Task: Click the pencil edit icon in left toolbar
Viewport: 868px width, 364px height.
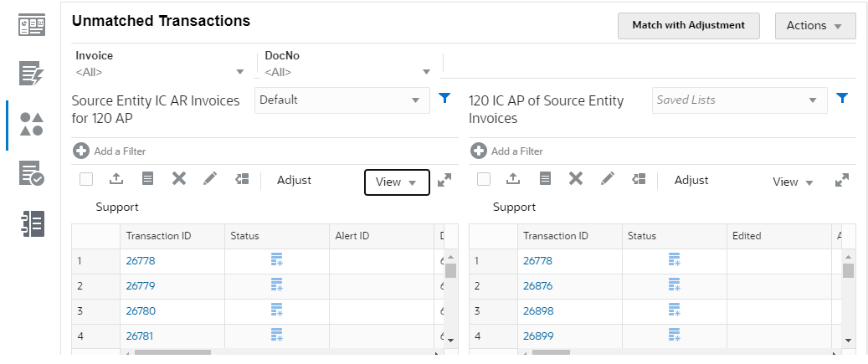Action: 209,178
